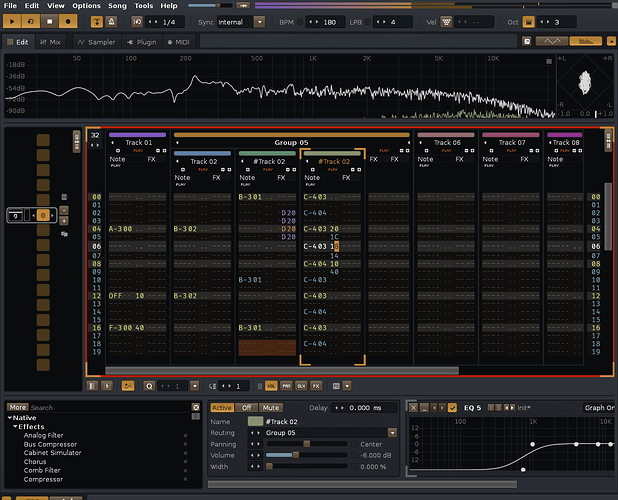The height and width of the screenshot is (500, 618).
Task: Add Analog Filter to favorites star
Action: tap(184, 435)
